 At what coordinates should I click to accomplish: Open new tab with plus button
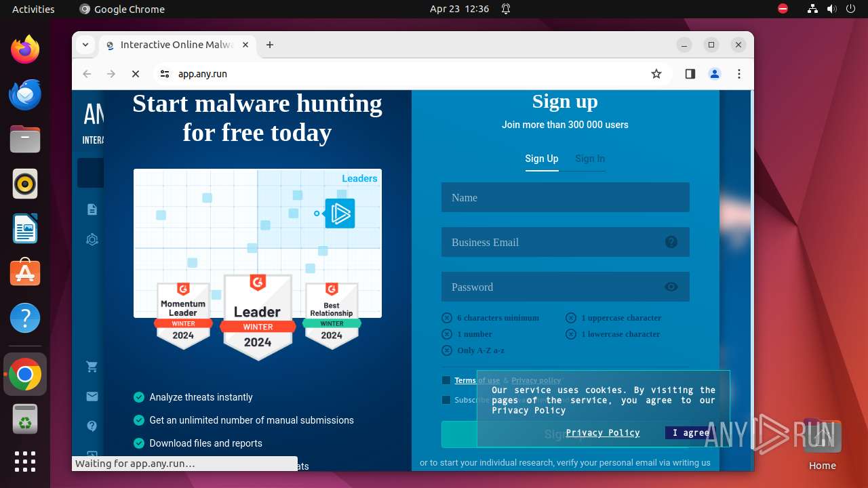tap(270, 45)
